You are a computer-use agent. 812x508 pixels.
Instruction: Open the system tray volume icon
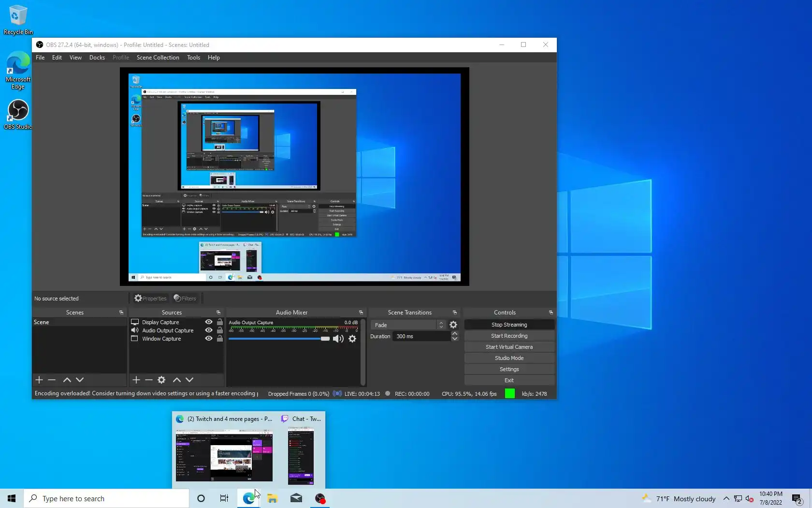click(750, 499)
